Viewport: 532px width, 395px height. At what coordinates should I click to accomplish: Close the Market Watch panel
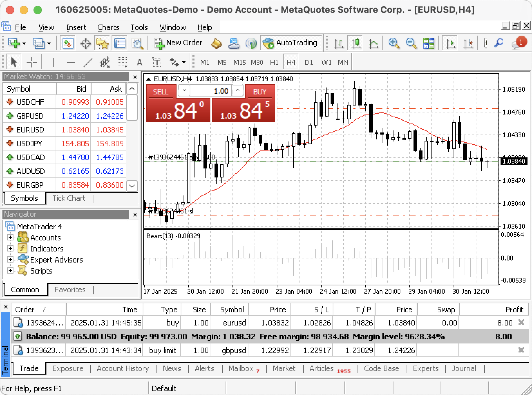pyautogui.click(x=135, y=77)
